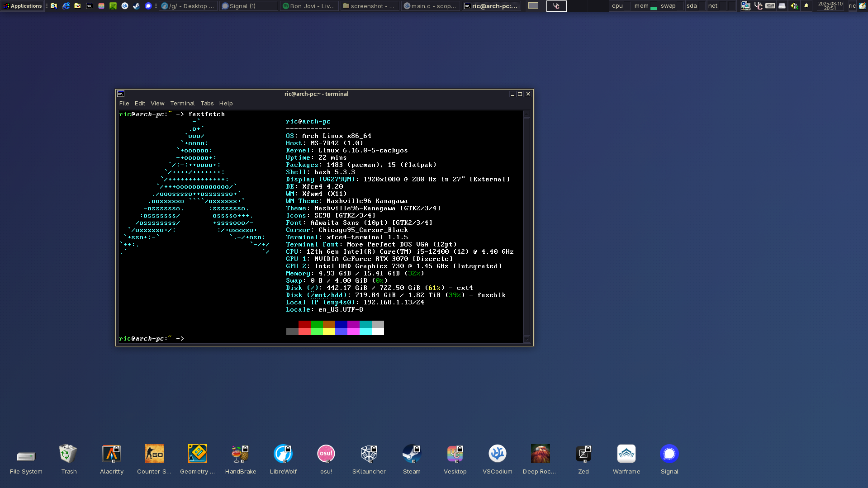The width and height of the screenshot is (868, 488).
Task: Open the Terminal menu in the menubar
Action: coord(182,104)
